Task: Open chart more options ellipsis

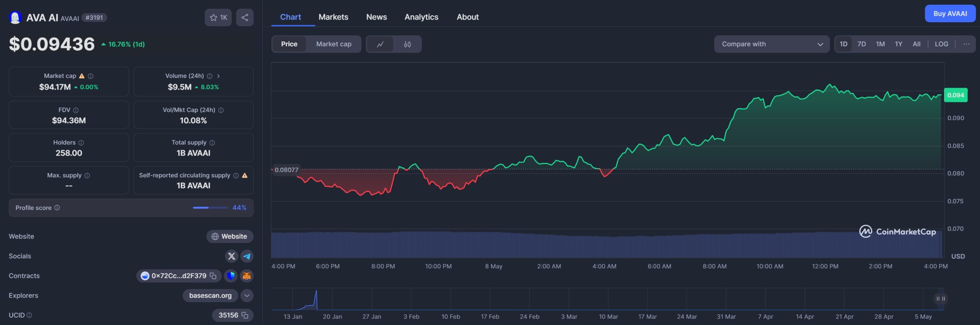Action: [966, 44]
